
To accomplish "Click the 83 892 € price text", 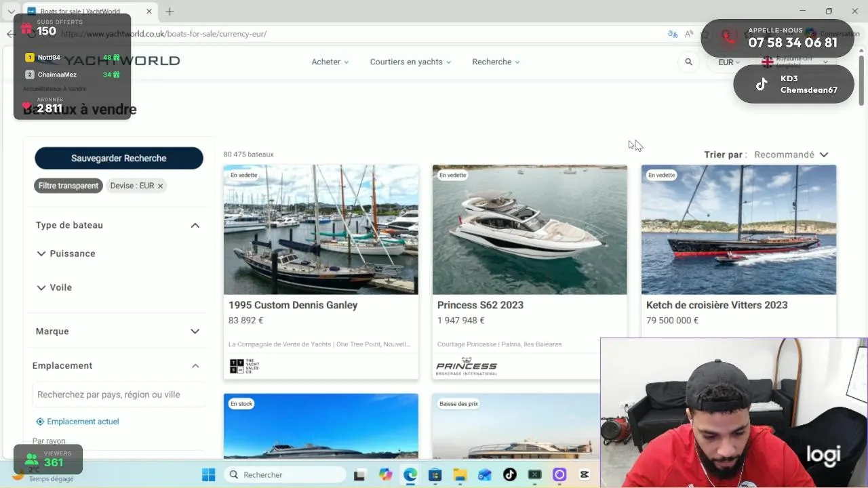I will coord(245,321).
